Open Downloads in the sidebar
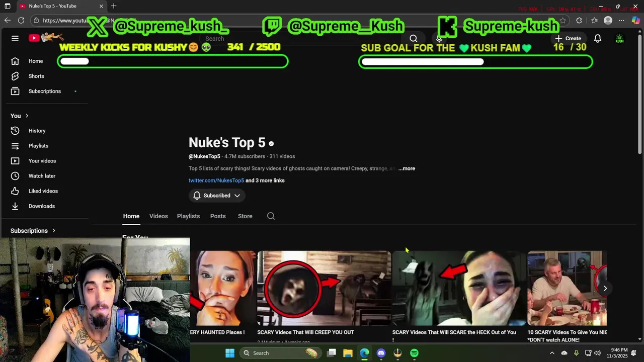Screen dimensions: 644x362 (41, 206)
